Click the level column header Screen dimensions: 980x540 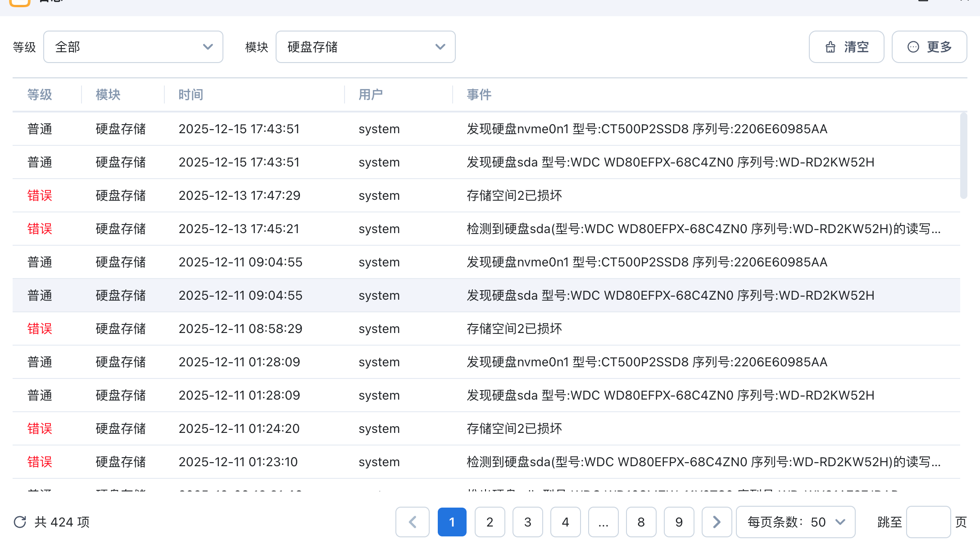[40, 94]
